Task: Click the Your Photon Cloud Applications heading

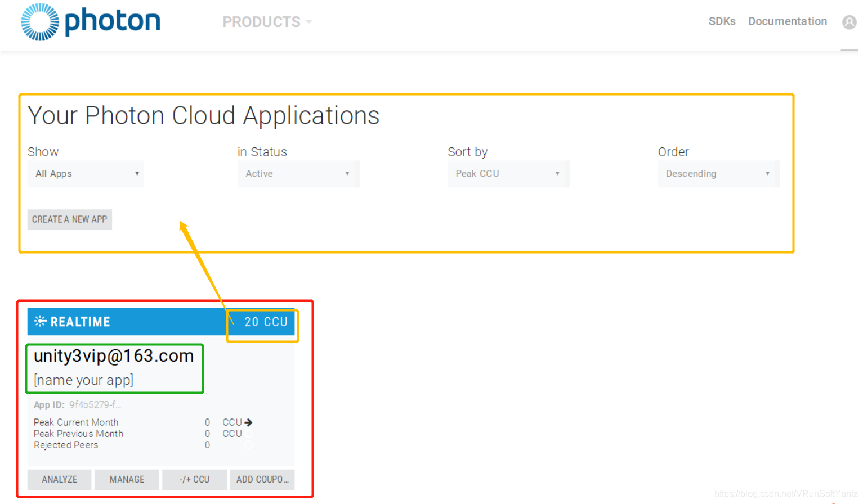Action: point(204,116)
